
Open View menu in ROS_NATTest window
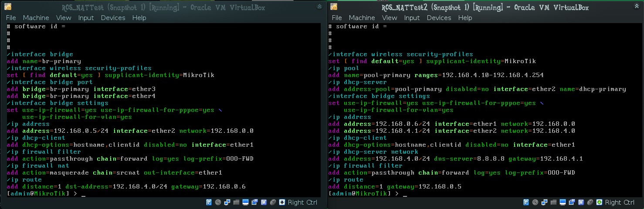coord(64,18)
